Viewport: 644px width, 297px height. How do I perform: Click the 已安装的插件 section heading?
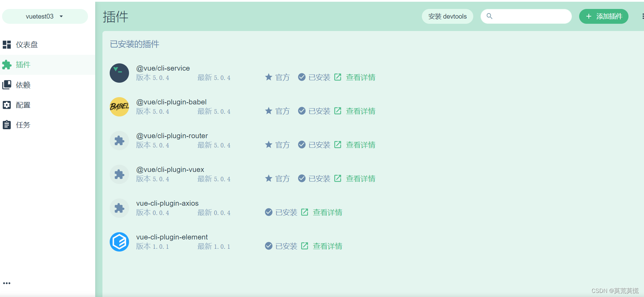coord(135,44)
